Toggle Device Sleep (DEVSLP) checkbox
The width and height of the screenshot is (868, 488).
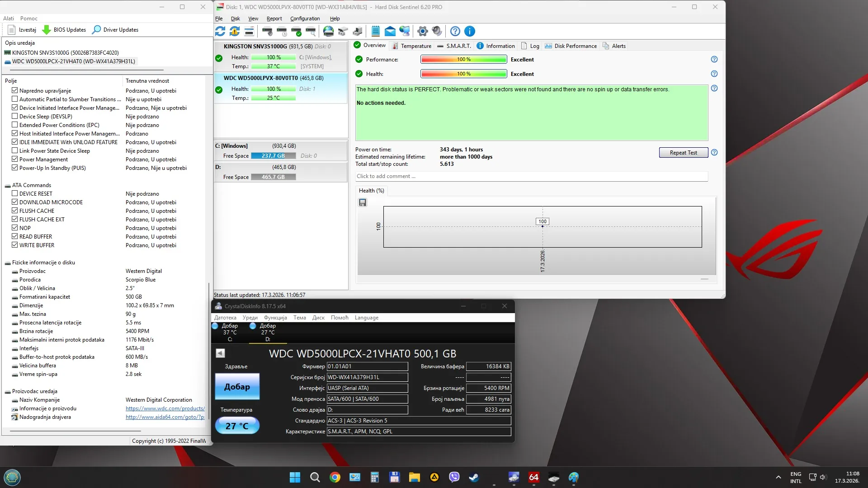tap(14, 116)
